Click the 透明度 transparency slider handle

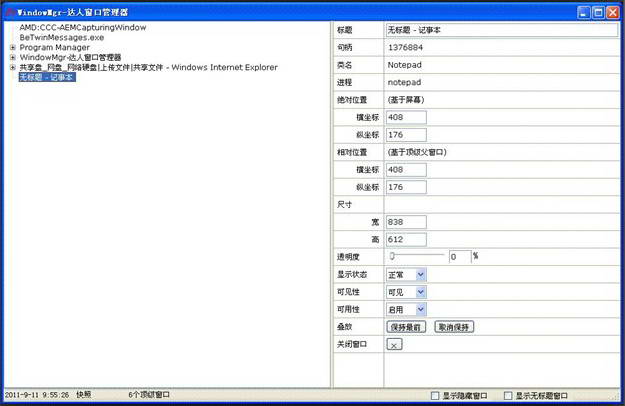click(392, 256)
